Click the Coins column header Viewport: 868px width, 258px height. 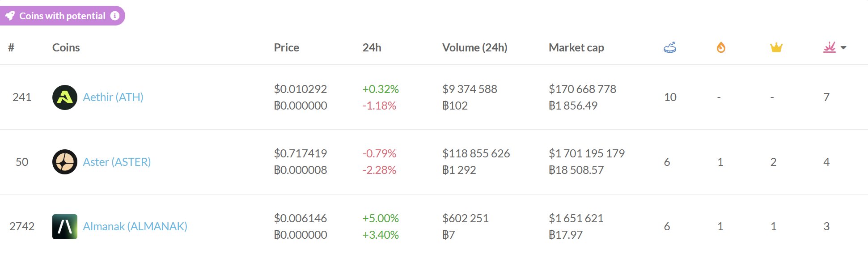(x=66, y=48)
